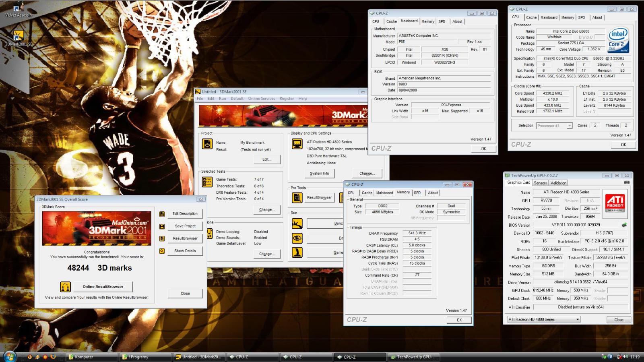The height and width of the screenshot is (362, 644).
Task: Open the graphics card selection dropdown in GPU-Z
Action: [544, 319]
